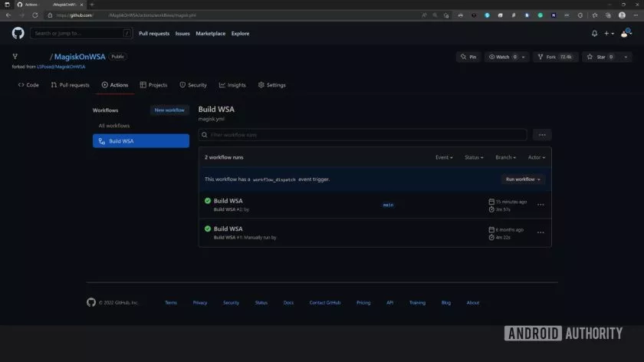Open three-dot menu for second Build WSA run

click(540, 232)
